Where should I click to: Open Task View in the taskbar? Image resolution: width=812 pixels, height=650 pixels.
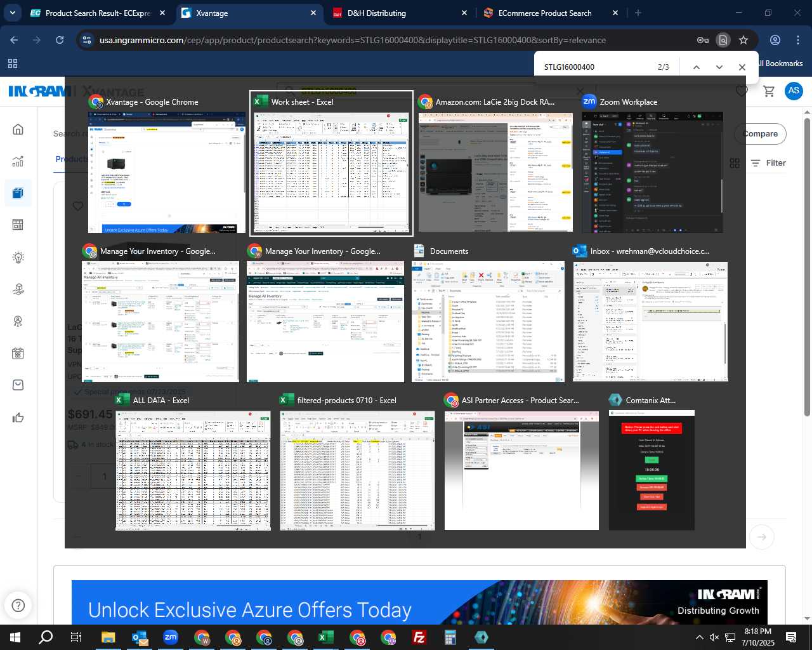[x=76, y=637]
